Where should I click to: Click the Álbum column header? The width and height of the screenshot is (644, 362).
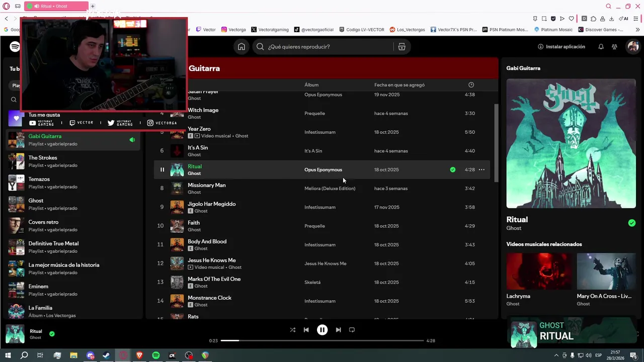click(311, 85)
